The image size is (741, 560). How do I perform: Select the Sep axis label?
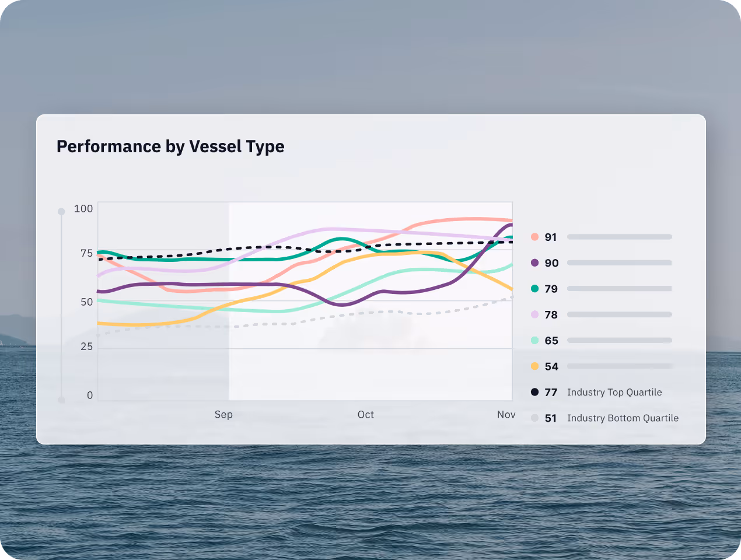tap(223, 414)
